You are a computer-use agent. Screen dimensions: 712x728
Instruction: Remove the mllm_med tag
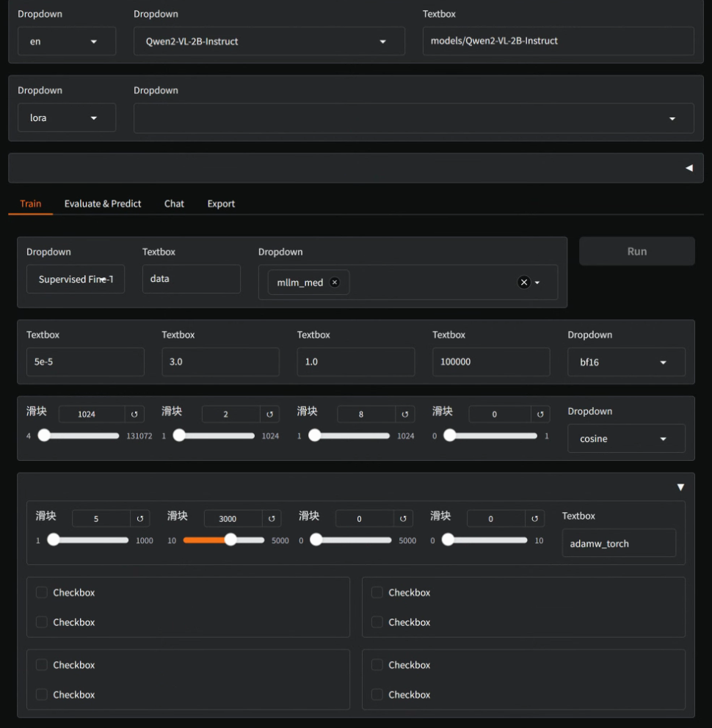tap(335, 283)
